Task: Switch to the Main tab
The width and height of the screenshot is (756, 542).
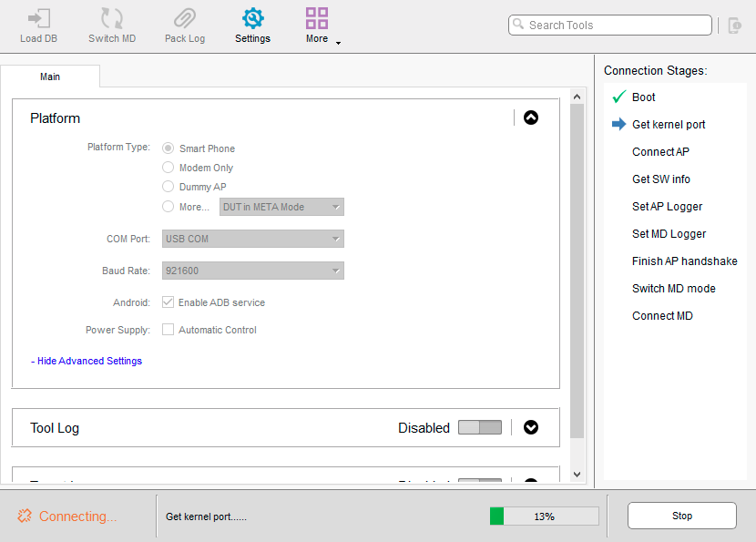Action: [50, 77]
